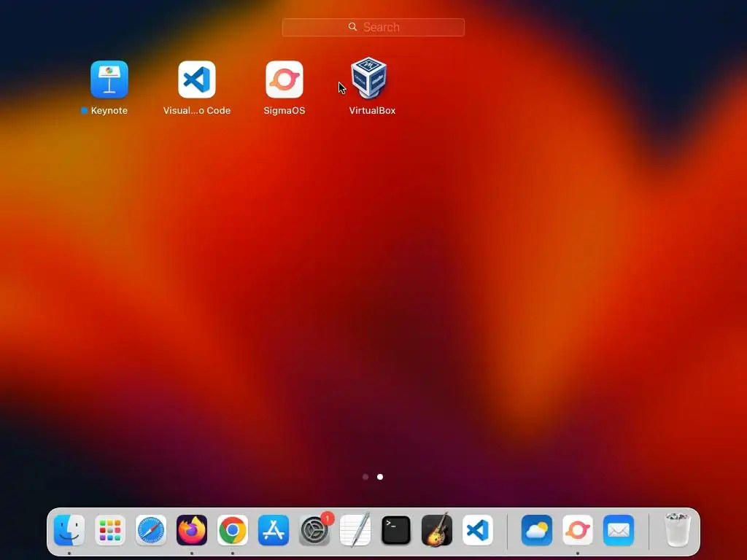
Task: Select second Launchpad page indicator dot
Action: [380, 477]
